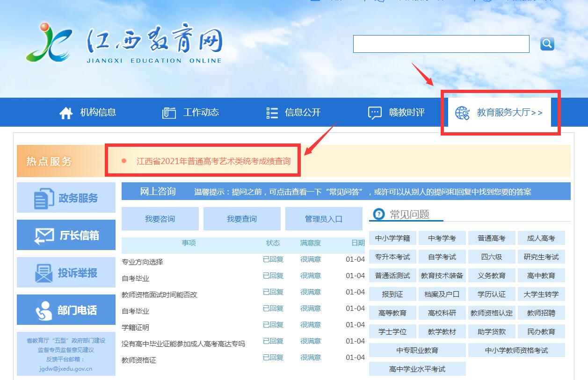Click the list icon beside 信息公开
Screen dimensions: 588x380
(272, 113)
